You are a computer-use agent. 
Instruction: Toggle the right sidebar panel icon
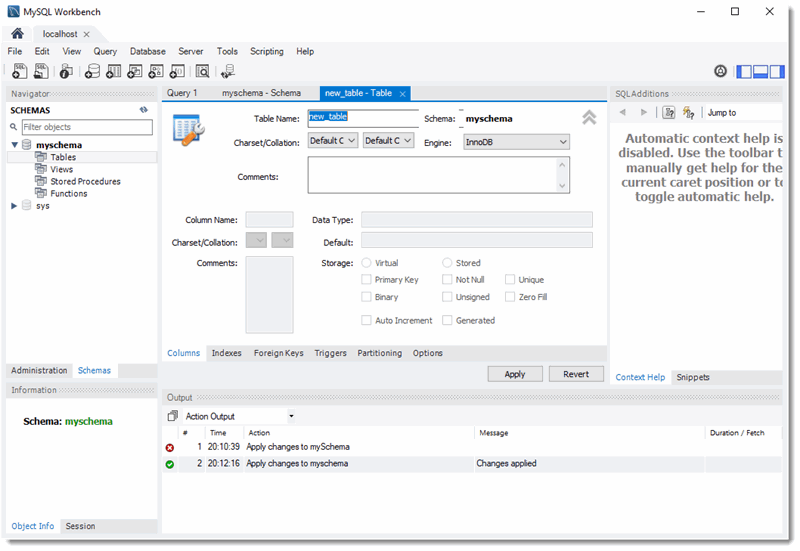(x=777, y=71)
